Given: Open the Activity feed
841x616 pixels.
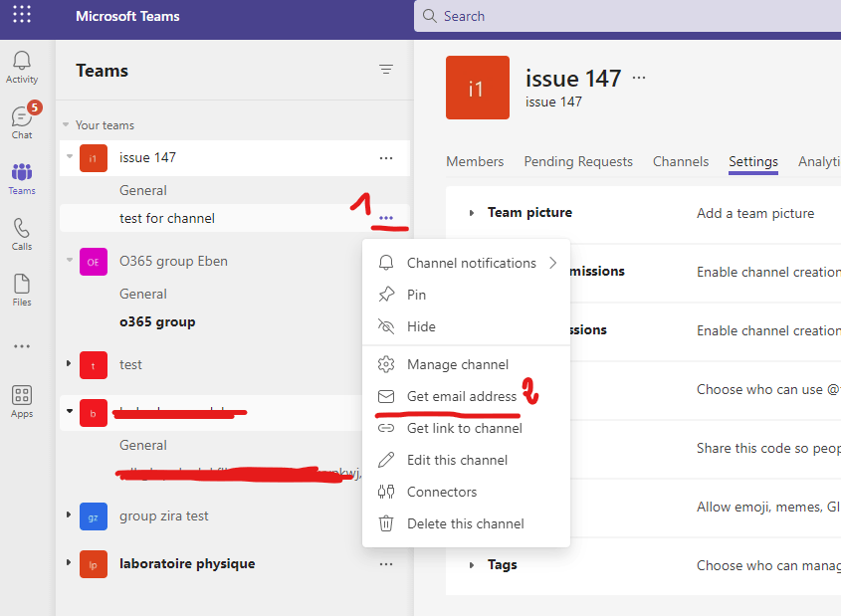Looking at the screenshot, I should coord(21,63).
